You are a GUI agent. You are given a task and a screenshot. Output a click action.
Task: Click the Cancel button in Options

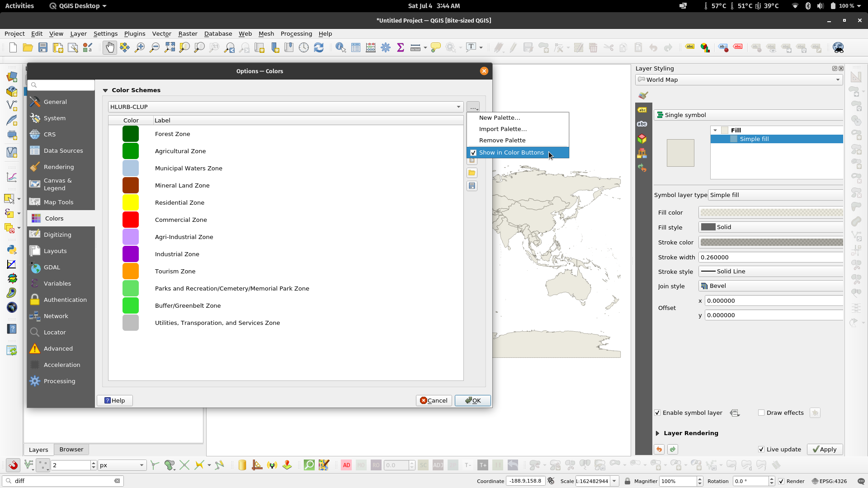(434, 400)
